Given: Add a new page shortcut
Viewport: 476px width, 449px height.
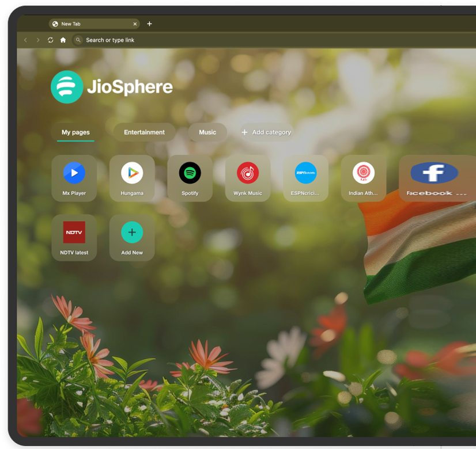Looking at the screenshot, I should pos(132,238).
